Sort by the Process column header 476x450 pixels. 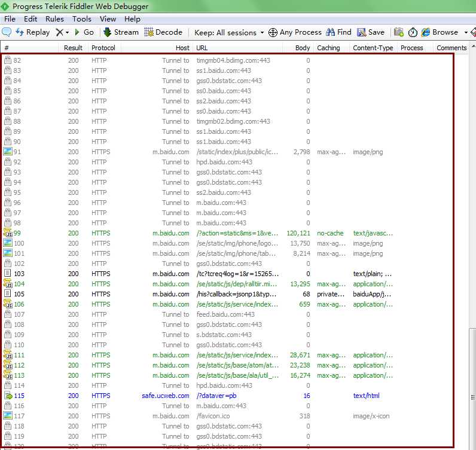415,48
